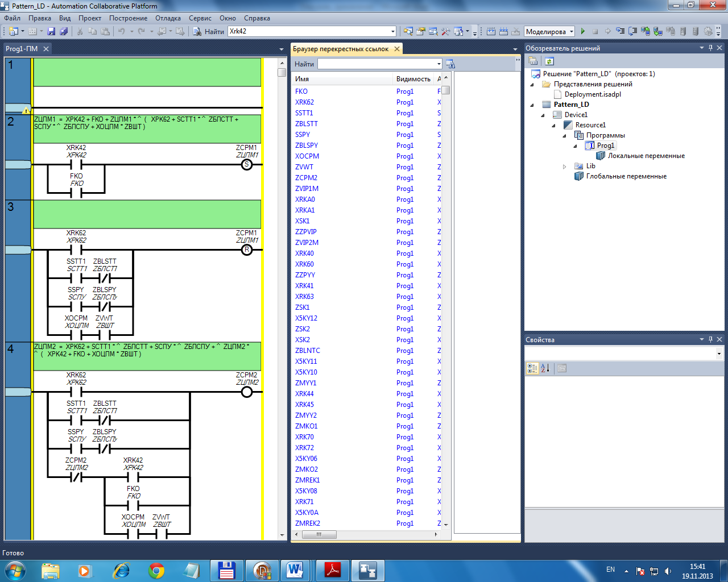Toggle auto-hide pin on Обозреватель решений panel

point(710,48)
